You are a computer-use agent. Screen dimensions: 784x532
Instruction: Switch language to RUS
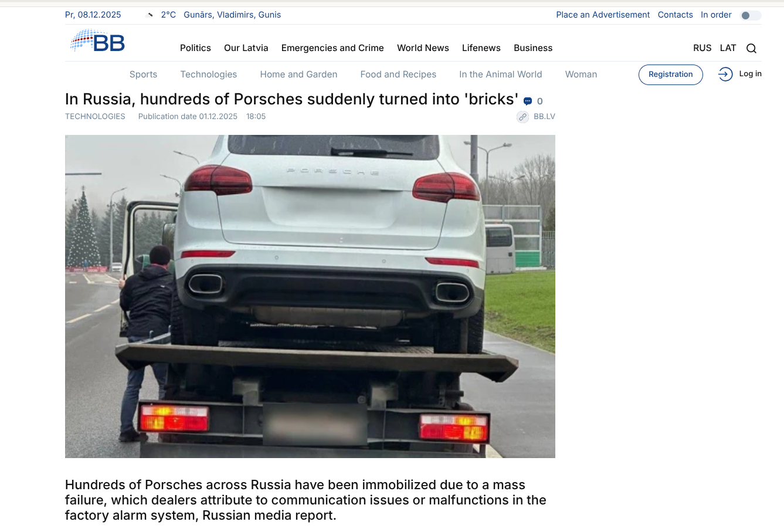point(702,48)
